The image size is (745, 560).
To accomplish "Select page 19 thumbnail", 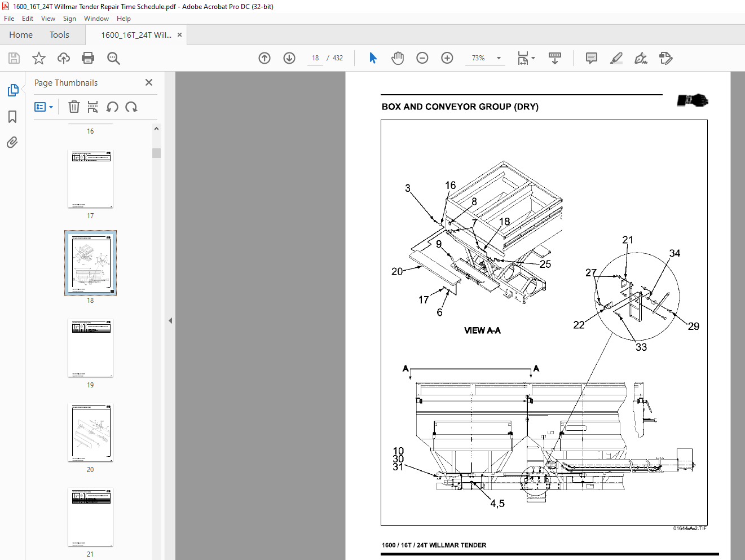I will pos(91,348).
